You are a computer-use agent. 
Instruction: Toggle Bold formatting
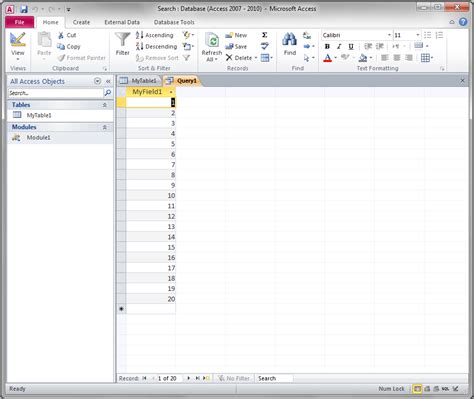point(327,46)
